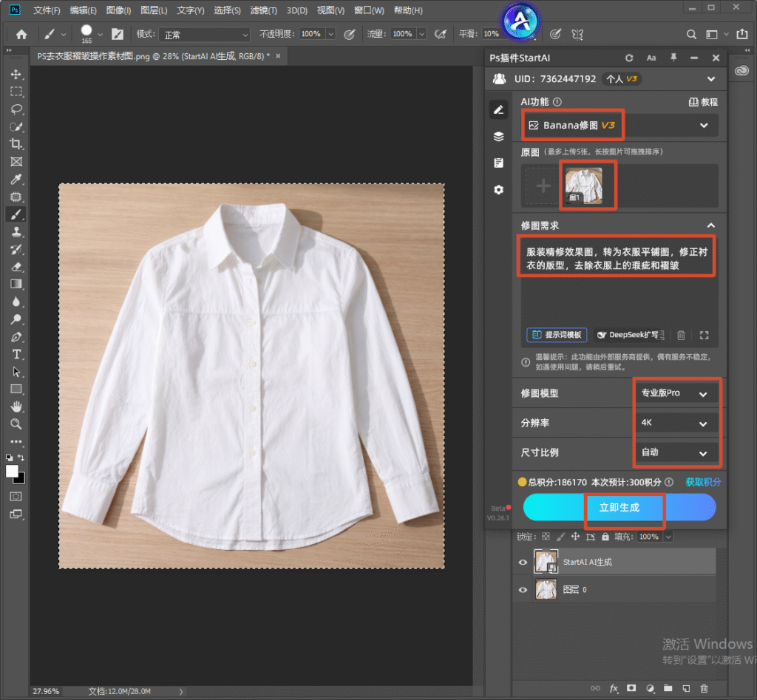Open the blend 模式 正常 dropdown
The width and height of the screenshot is (757, 700).
tap(205, 35)
